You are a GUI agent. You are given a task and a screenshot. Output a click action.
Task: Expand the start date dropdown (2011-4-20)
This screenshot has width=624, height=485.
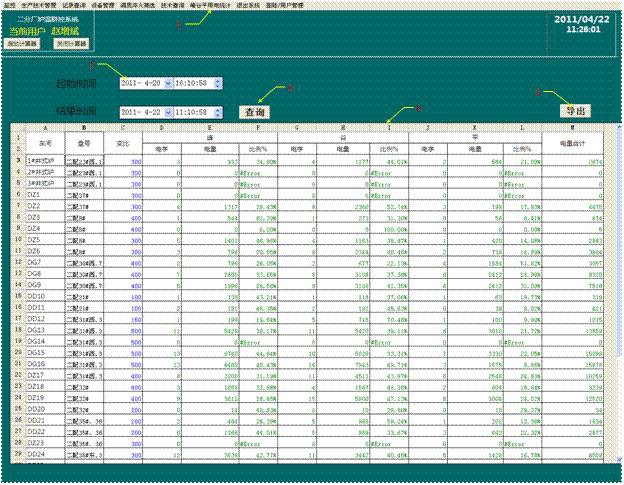[x=167, y=81]
